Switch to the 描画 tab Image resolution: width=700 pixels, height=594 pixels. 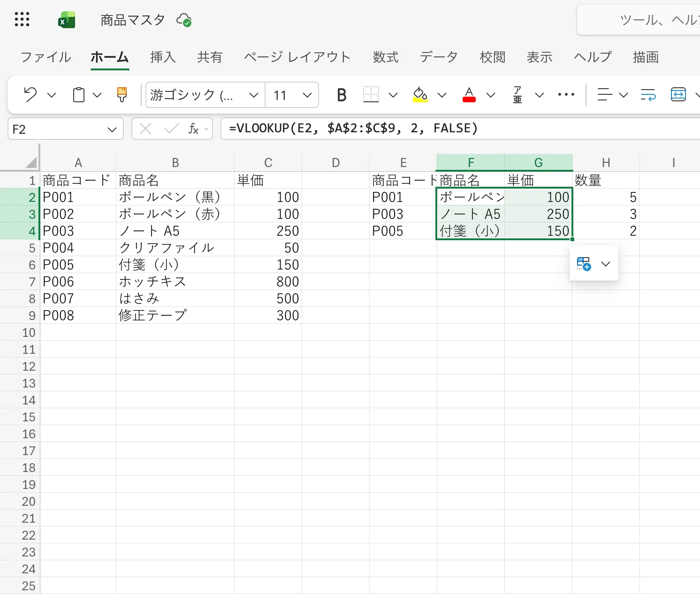point(646,57)
